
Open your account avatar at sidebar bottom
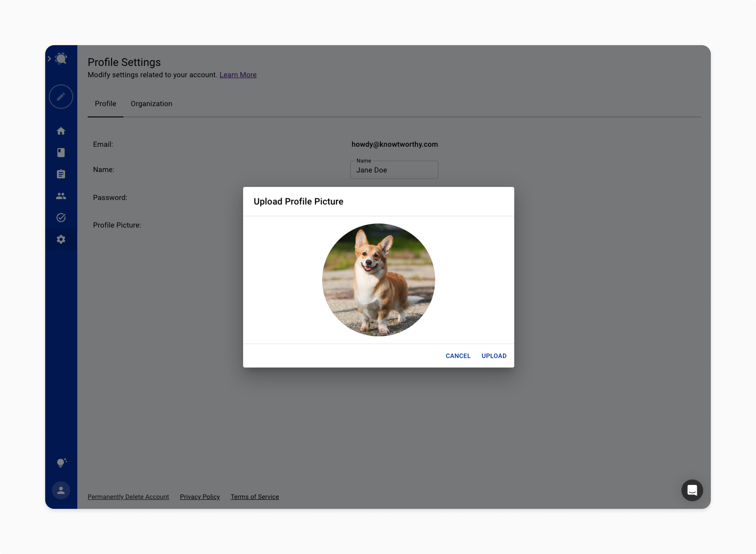61,490
